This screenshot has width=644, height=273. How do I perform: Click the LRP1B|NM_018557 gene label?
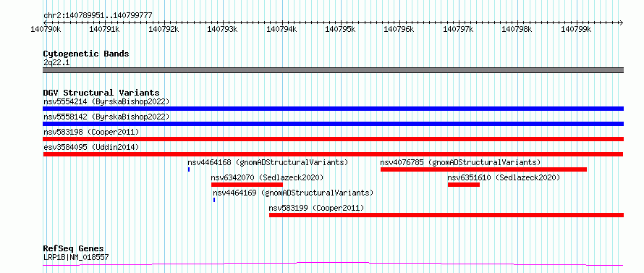tap(76, 258)
